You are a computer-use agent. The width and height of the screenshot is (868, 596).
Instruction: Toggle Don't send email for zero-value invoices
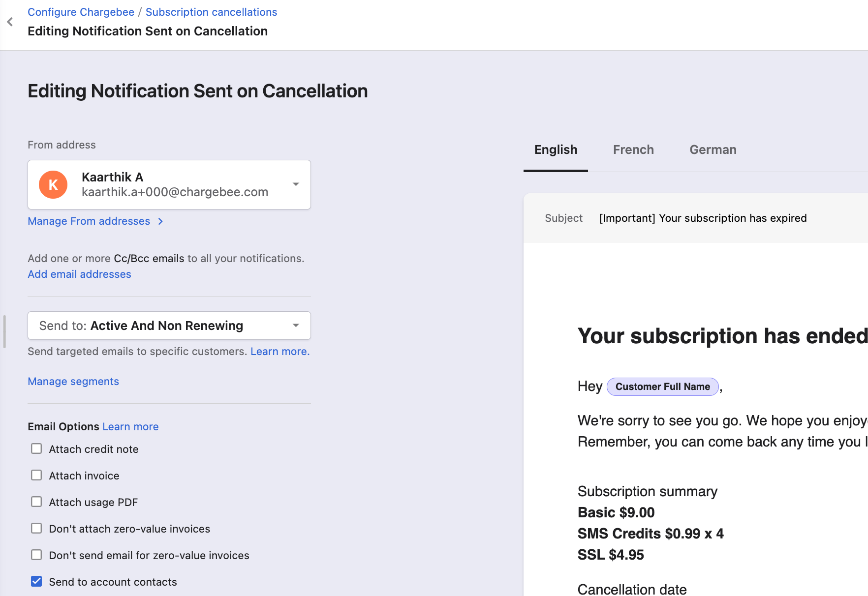click(x=36, y=555)
